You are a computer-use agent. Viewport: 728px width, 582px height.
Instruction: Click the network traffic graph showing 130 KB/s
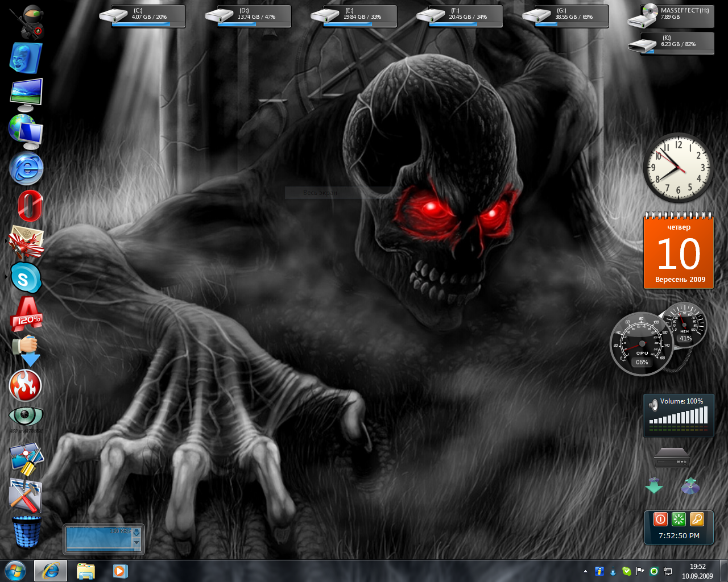[99, 538]
